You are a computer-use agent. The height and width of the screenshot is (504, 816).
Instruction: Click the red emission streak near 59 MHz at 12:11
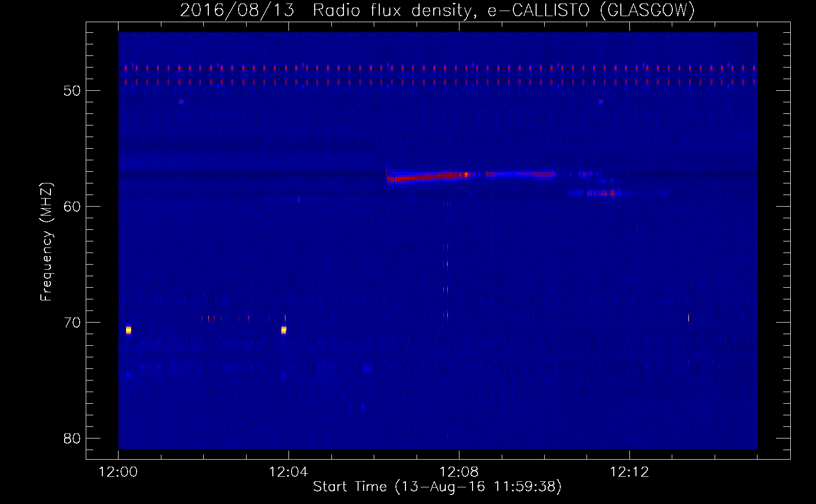pyautogui.click(x=600, y=193)
